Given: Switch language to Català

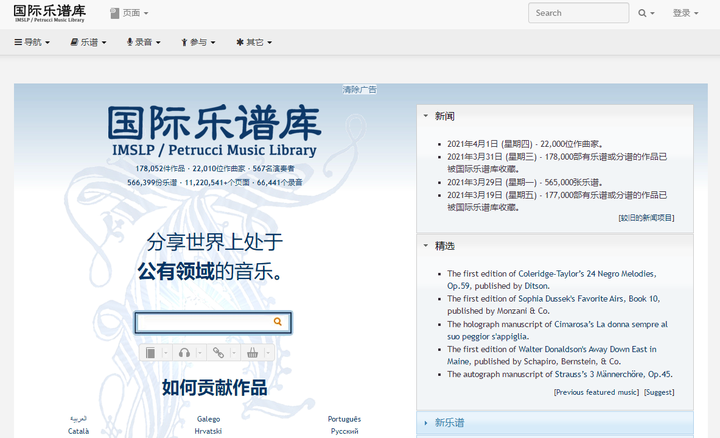Looking at the screenshot, I should [x=79, y=431].
